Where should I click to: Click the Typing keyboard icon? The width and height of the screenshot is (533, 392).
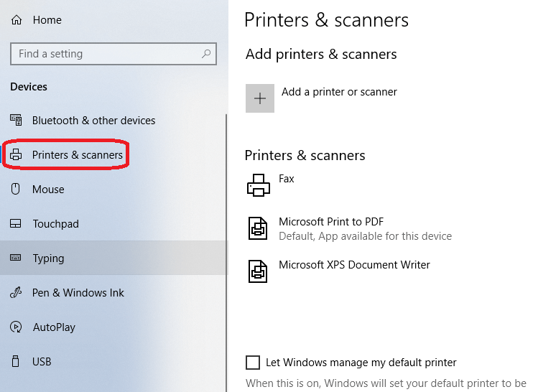click(x=15, y=258)
